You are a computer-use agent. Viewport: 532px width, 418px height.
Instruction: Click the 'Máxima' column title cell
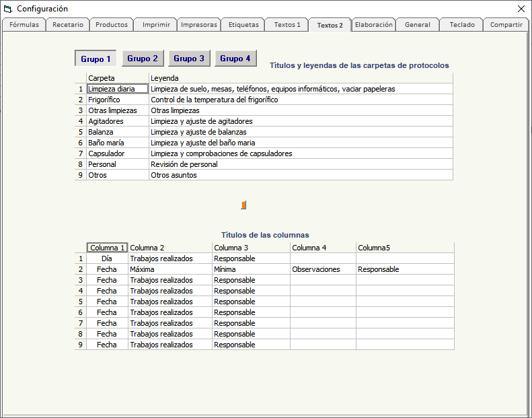(170, 270)
